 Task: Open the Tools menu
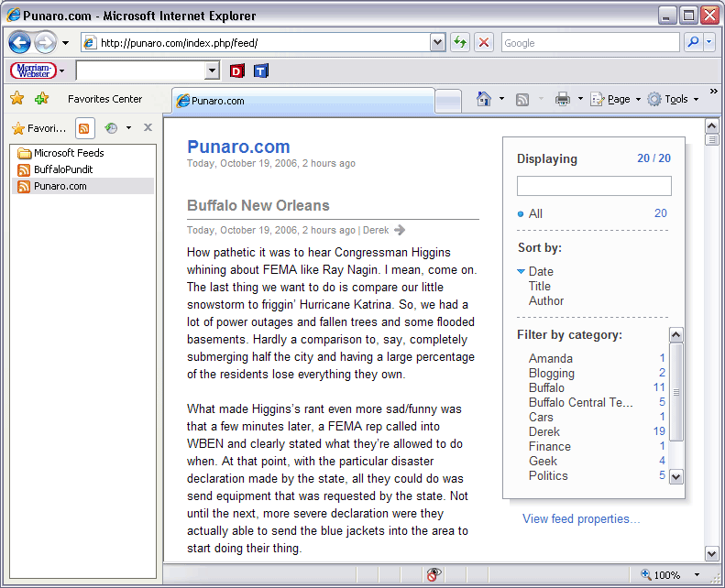coord(673,99)
